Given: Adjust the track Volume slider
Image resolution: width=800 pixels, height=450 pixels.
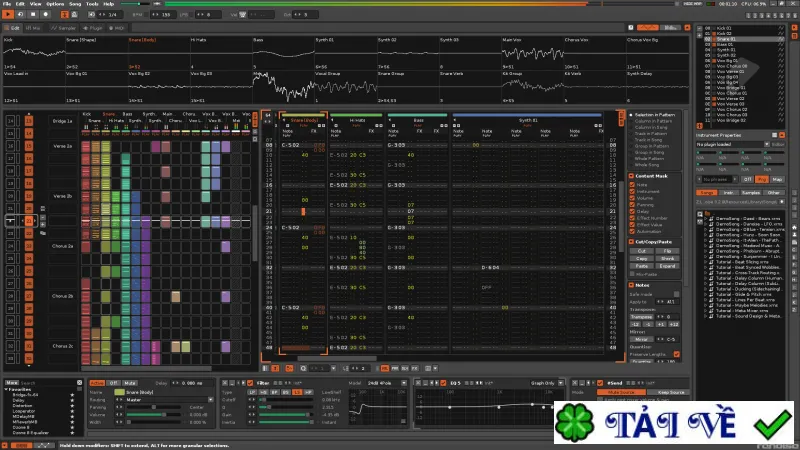Looking at the screenshot, I should tap(154, 415).
